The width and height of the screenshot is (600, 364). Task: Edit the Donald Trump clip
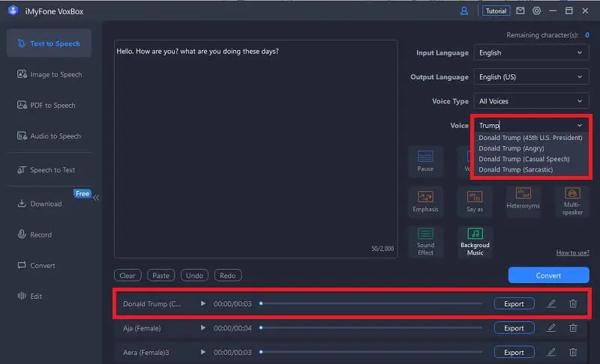(x=551, y=303)
